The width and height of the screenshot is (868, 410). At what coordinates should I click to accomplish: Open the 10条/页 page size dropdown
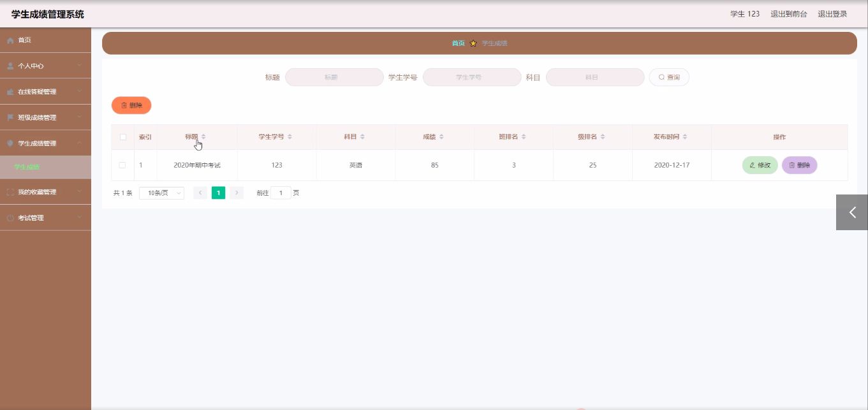pyautogui.click(x=161, y=193)
